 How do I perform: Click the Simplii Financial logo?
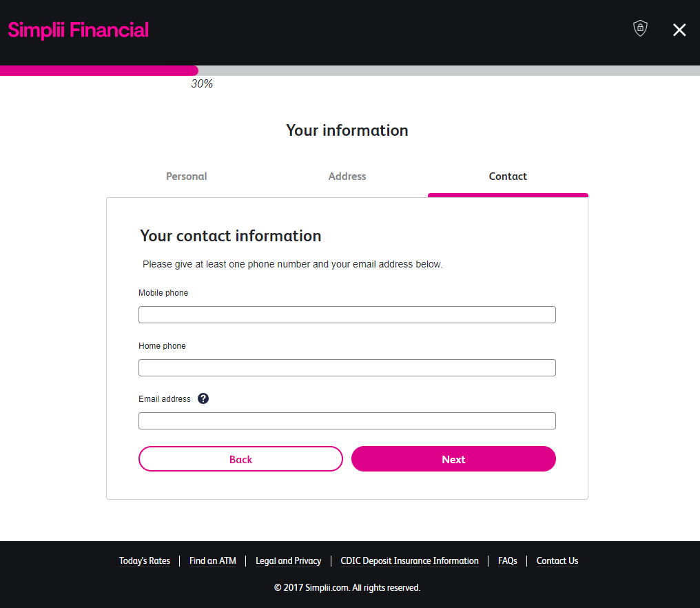pyautogui.click(x=79, y=30)
